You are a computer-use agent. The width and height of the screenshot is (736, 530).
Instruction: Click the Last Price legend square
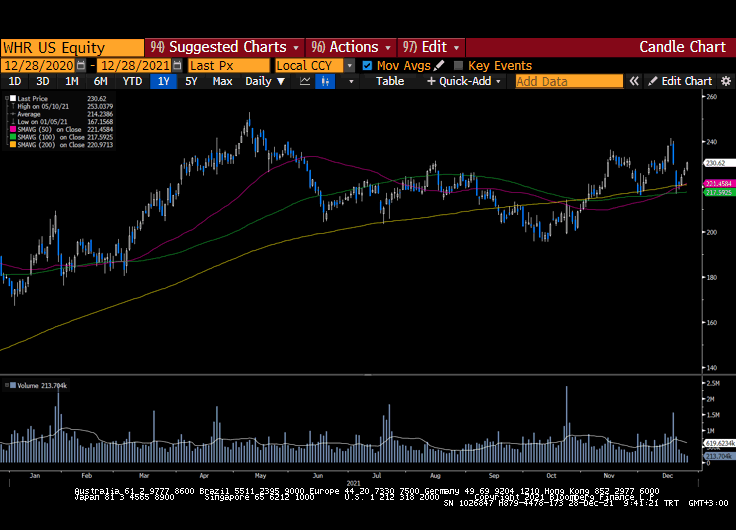13,99
